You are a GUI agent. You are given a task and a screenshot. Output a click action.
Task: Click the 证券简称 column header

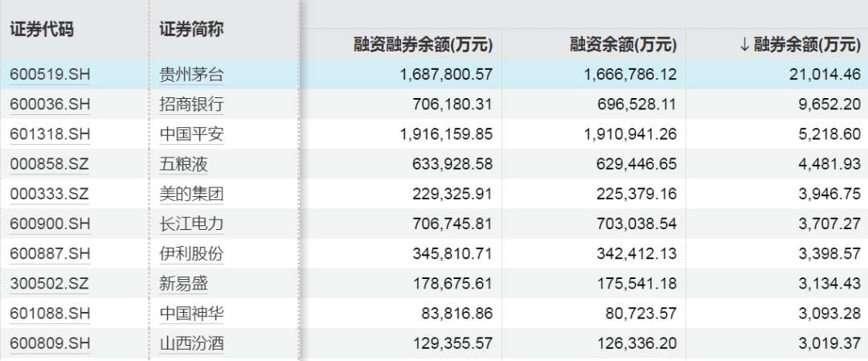coord(191,29)
